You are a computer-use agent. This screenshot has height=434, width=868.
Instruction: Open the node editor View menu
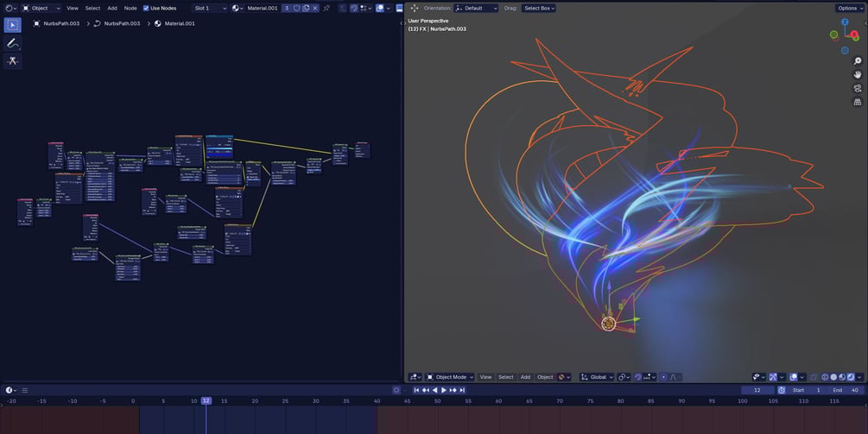point(73,9)
